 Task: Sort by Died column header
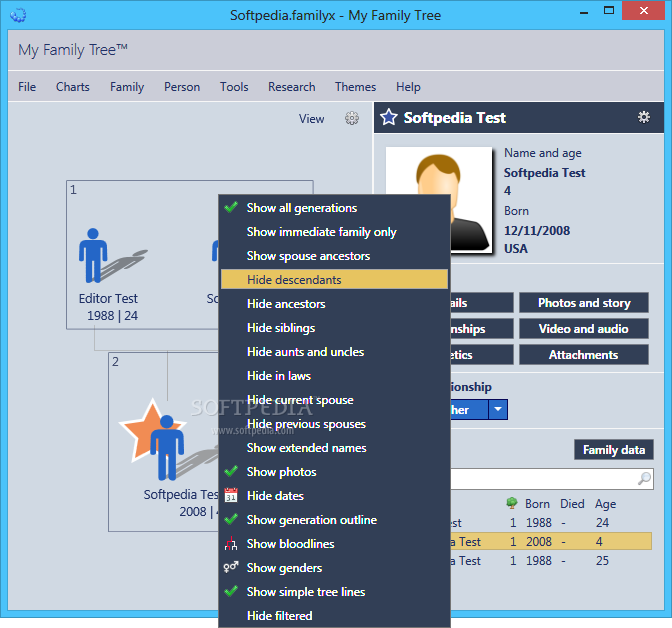572,504
